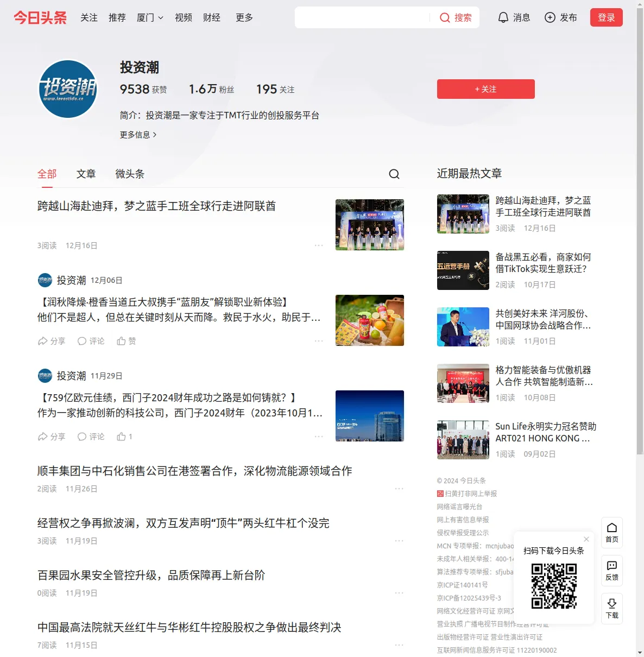Open the 五运营手册 hot-article thumbnail
Screen dimensions: 644x657
click(x=463, y=270)
